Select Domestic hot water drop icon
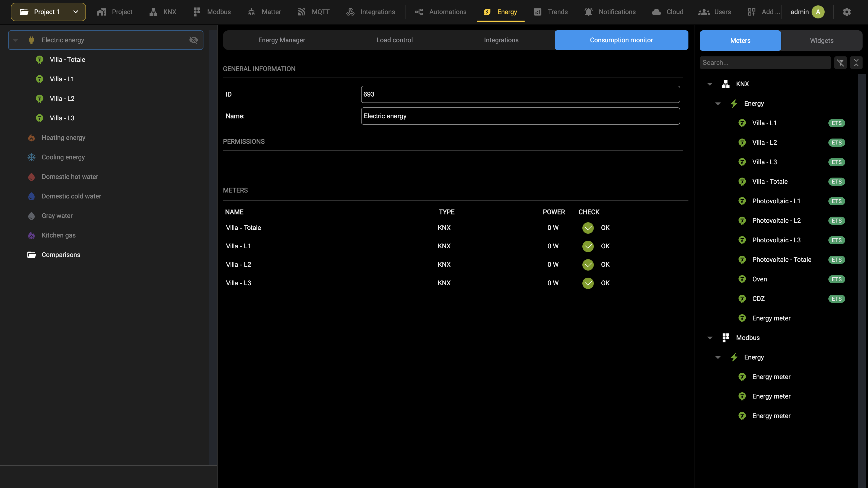The height and width of the screenshot is (488, 868). pyautogui.click(x=31, y=177)
